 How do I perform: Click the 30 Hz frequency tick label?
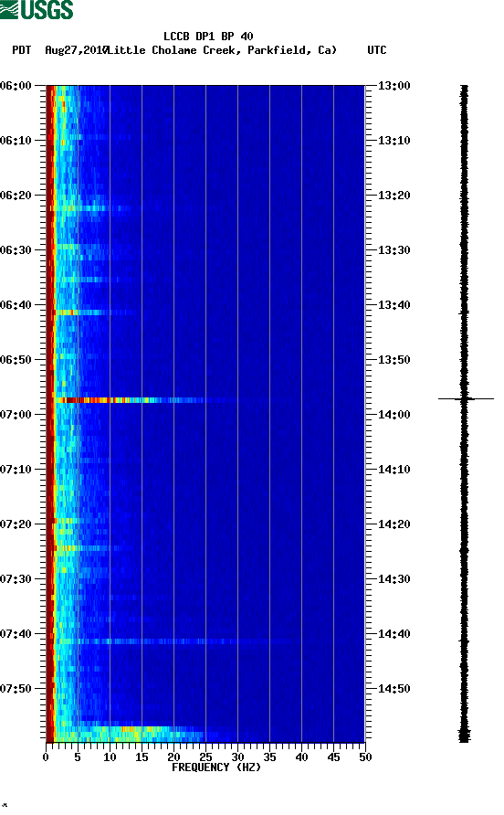237,757
